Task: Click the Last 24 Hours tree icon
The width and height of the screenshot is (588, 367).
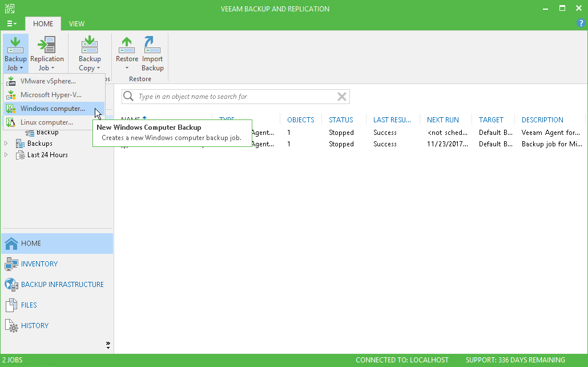Action: [20, 155]
